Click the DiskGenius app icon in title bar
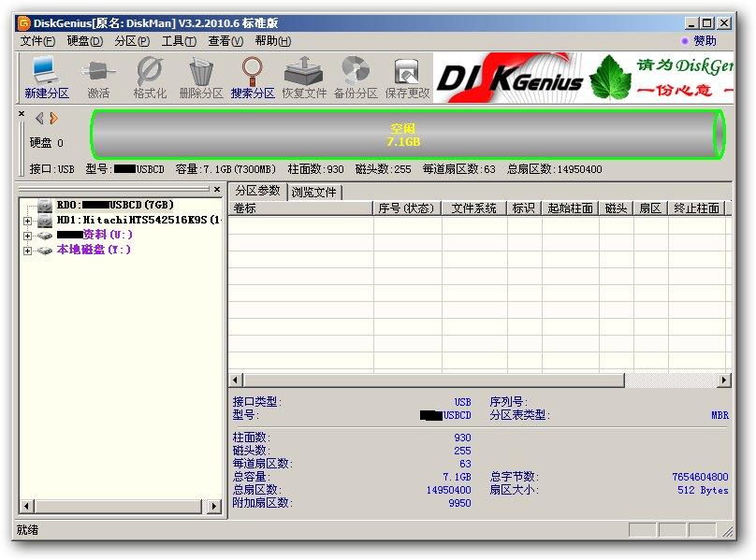Viewport: 756px width, 560px height. [x=23, y=22]
